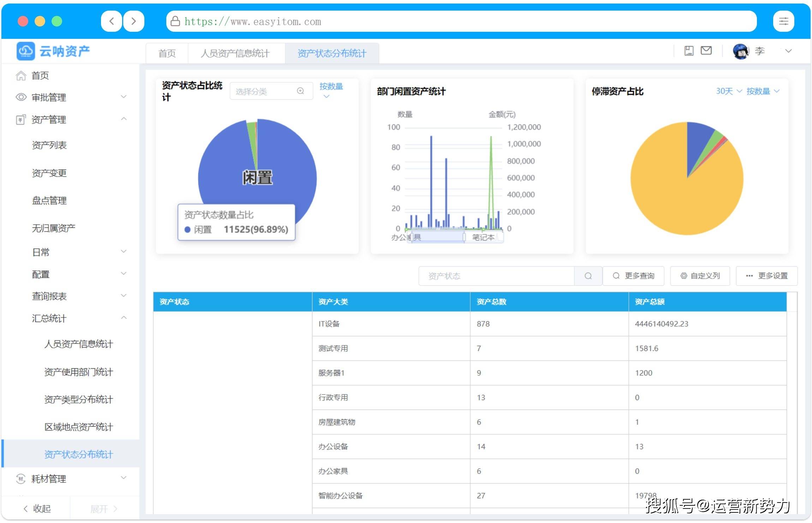Click the home icon beside 首页

tap(21, 76)
